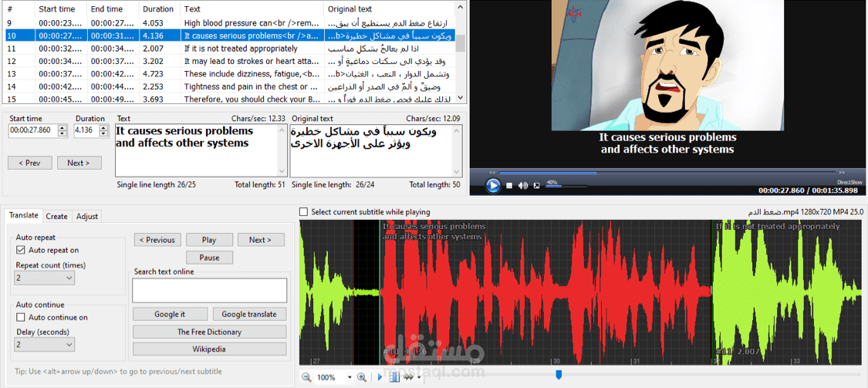Image resolution: width=868 pixels, height=388 pixels.
Task: Increase Duration with the up spinner arrow
Action: [x=103, y=128]
